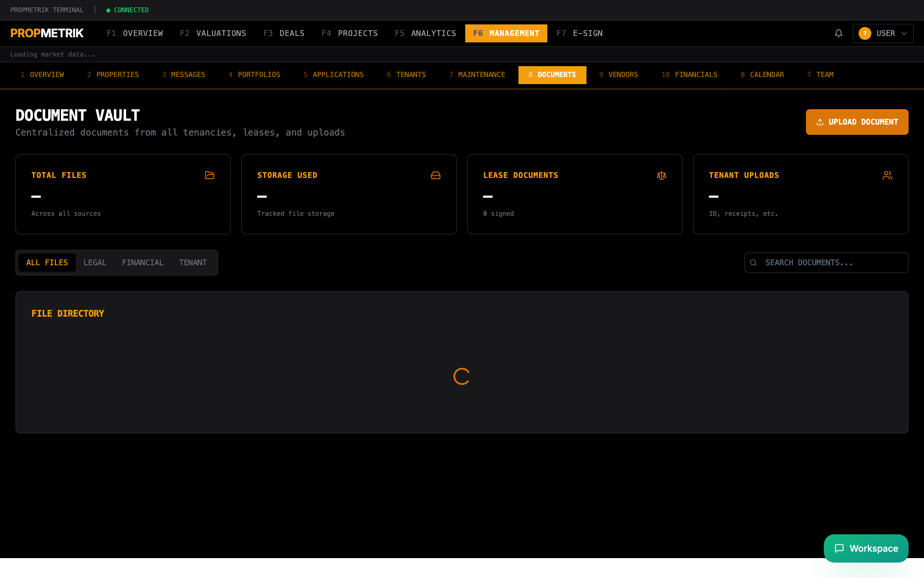Switch to F4 Projects

[x=349, y=33]
